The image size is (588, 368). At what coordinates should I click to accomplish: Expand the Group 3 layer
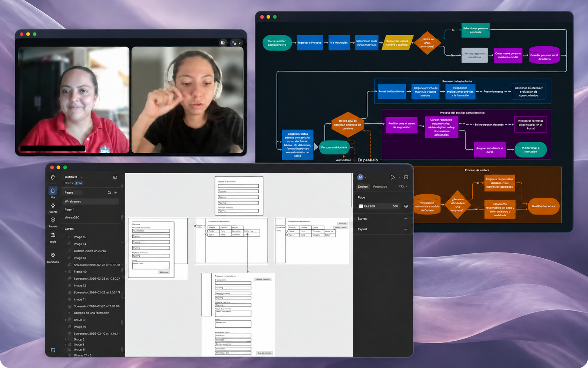click(x=66, y=320)
